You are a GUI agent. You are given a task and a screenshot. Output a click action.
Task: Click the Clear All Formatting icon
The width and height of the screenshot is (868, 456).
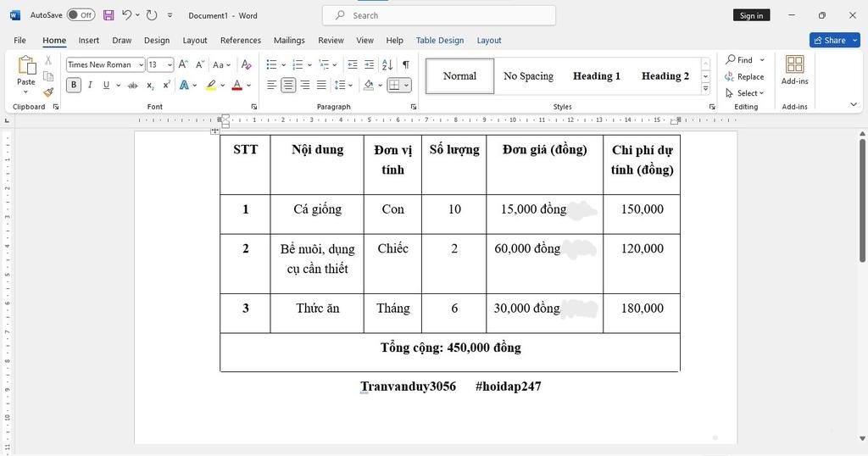point(246,64)
